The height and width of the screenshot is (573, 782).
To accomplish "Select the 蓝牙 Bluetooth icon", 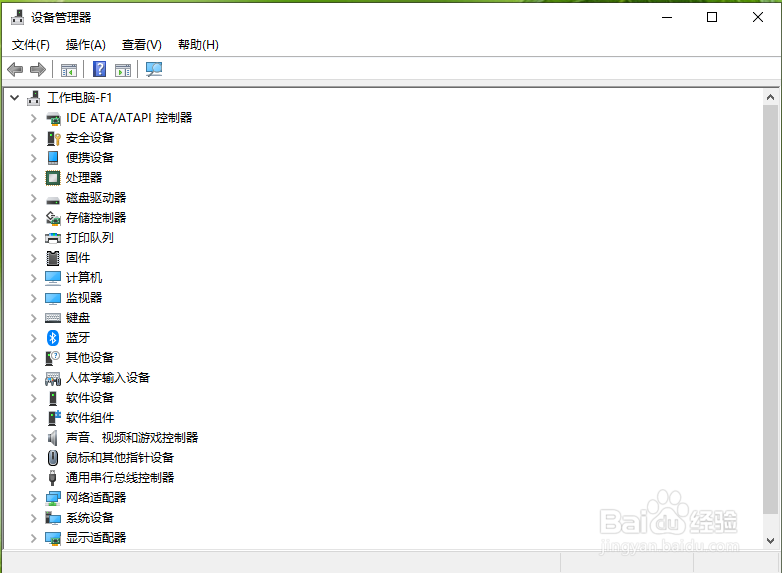I will click(53, 338).
